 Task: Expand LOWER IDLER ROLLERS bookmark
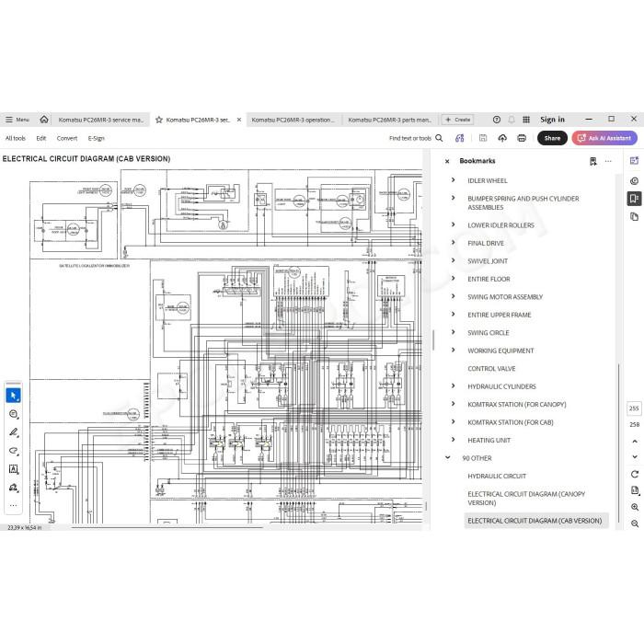(x=453, y=224)
